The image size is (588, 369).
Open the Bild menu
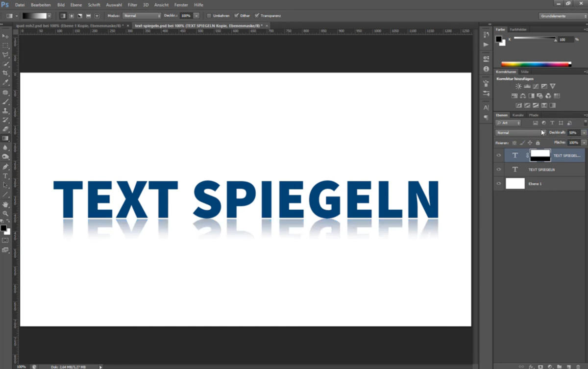pos(61,4)
